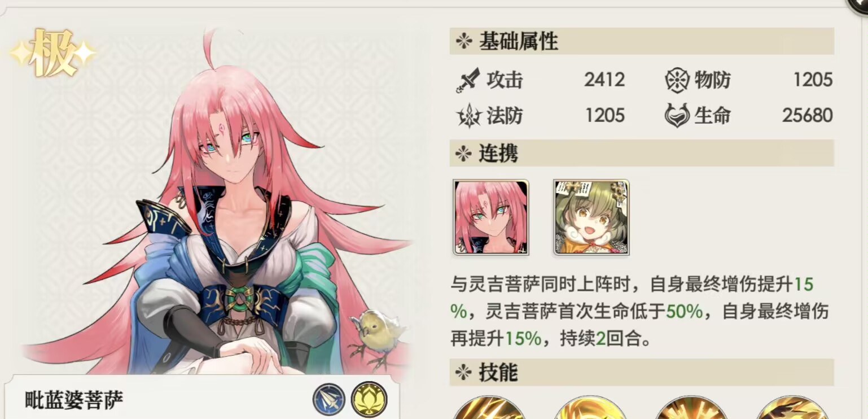868x419 pixels.
Task: Tap the 物防 physical defense icon
Action: [677, 80]
